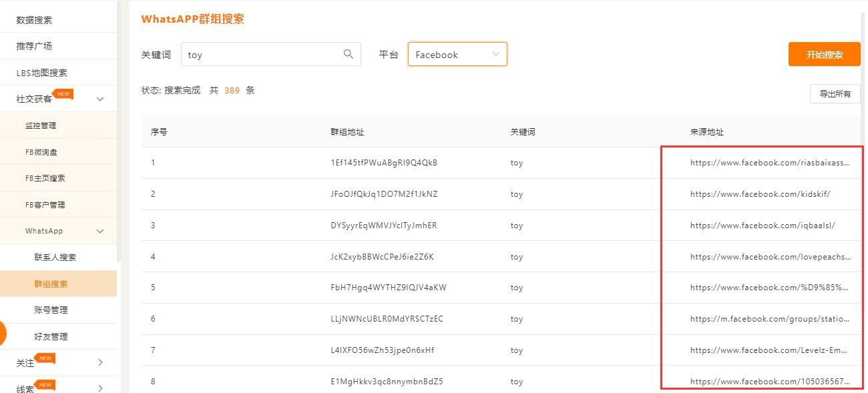
Task: Click group address L4IXFO56wZh53jpe0n6xHf
Action: [x=383, y=350]
